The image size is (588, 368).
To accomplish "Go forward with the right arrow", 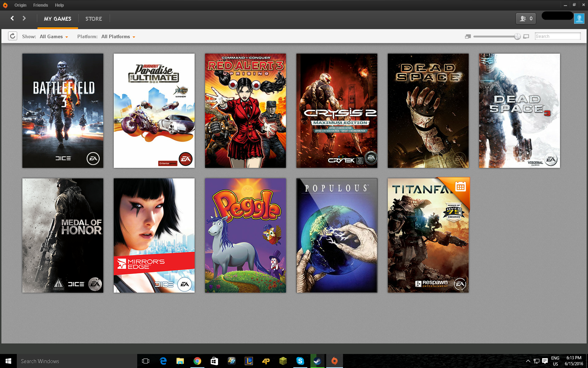I will coord(24,18).
